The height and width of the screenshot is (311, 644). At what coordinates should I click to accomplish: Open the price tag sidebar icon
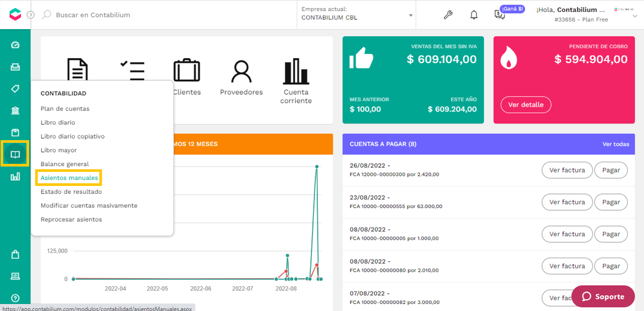pos(15,88)
